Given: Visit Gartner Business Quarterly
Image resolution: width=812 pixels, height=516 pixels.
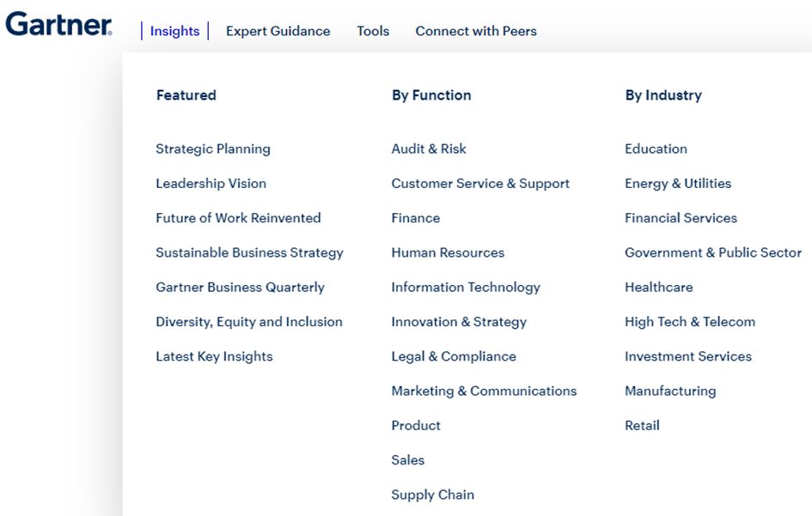Looking at the screenshot, I should [241, 288].
